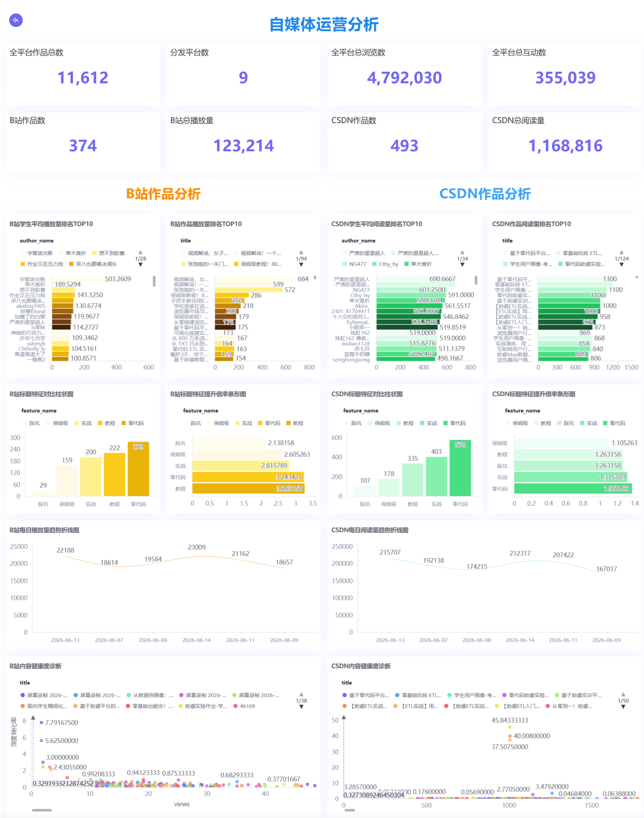Click the B站作品数 value 374

pos(82,145)
